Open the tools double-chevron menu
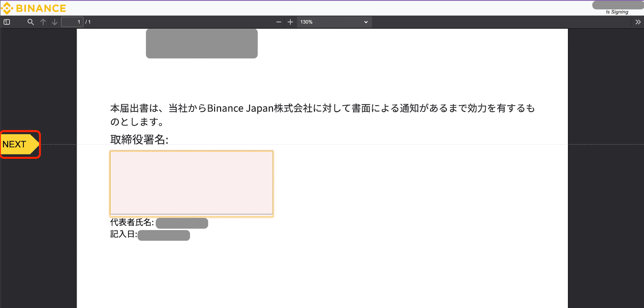644x308 pixels. tap(638, 22)
